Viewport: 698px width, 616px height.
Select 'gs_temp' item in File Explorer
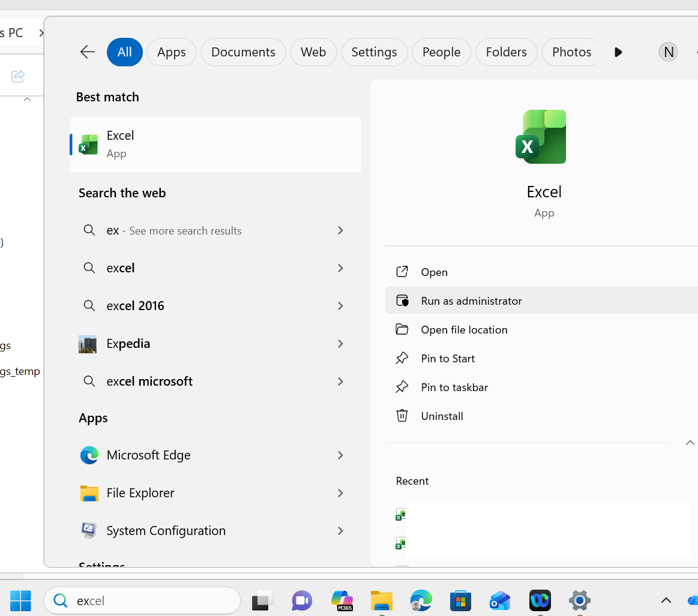coord(20,371)
